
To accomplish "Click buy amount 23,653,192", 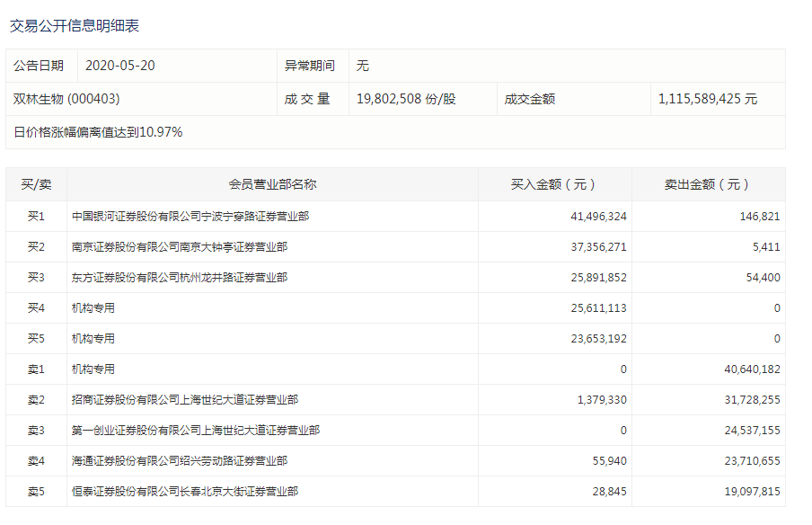I will 598,338.
